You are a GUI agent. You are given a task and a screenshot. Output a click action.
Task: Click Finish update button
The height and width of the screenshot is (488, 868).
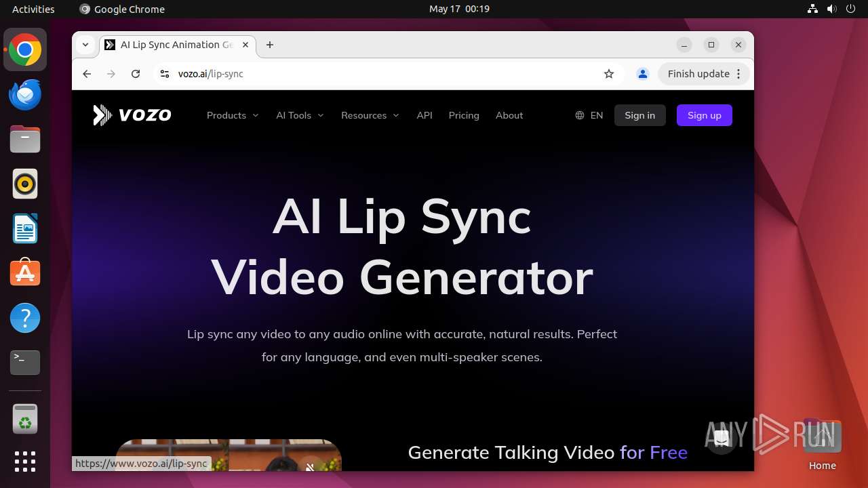698,74
